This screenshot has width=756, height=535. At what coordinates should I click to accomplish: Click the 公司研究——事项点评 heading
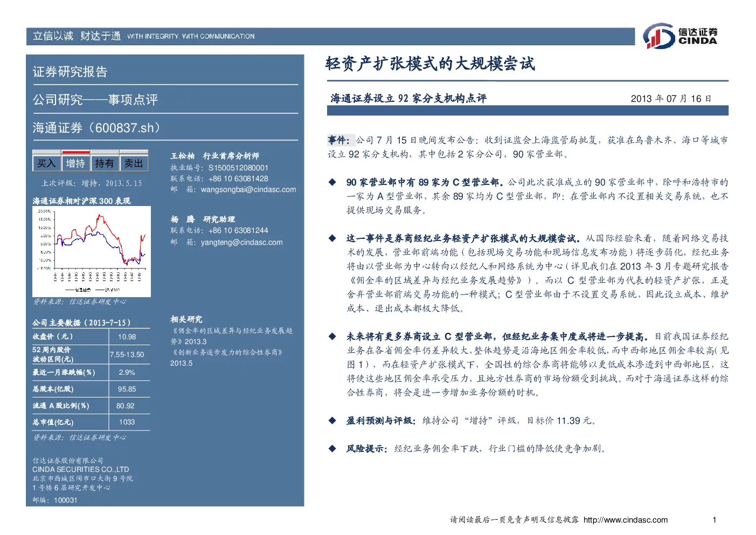pyautogui.click(x=95, y=100)
